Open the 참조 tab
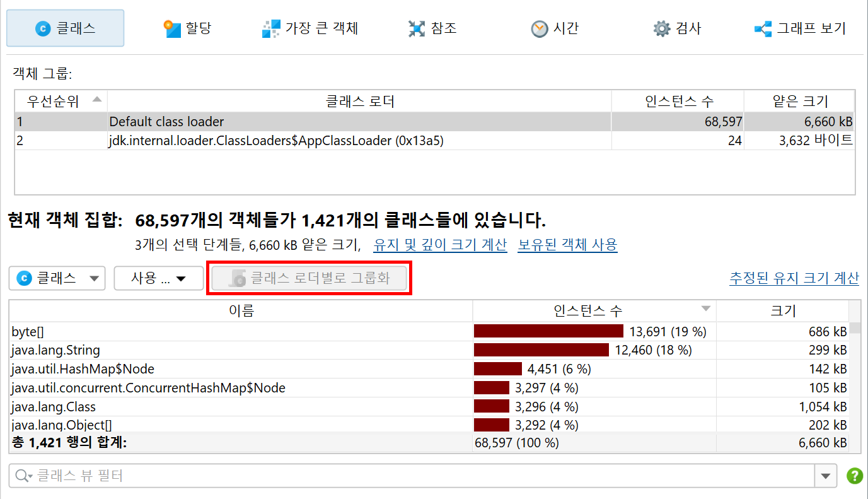The width and height of the screenshot is (868, 499). coord(432,28)
